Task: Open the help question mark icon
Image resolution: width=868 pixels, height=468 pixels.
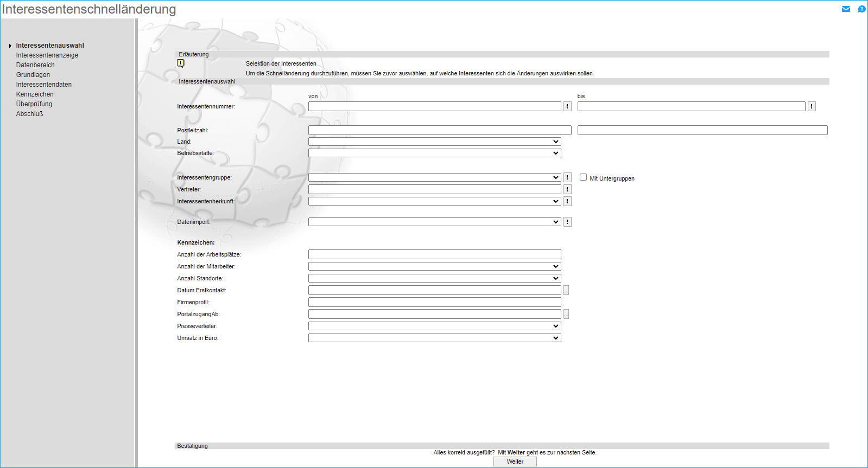Action: pos(861,9)
